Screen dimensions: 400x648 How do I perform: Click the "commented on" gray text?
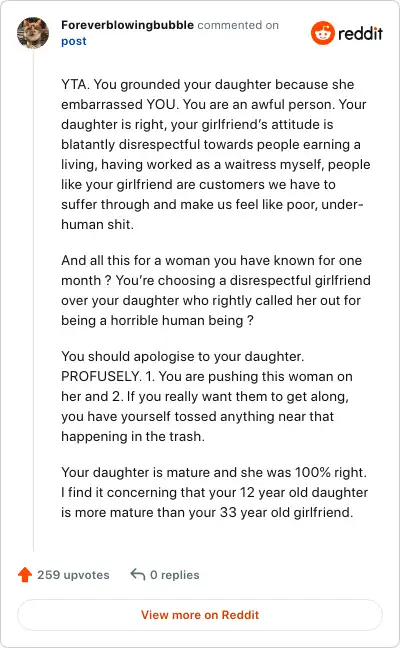point(238,25)
